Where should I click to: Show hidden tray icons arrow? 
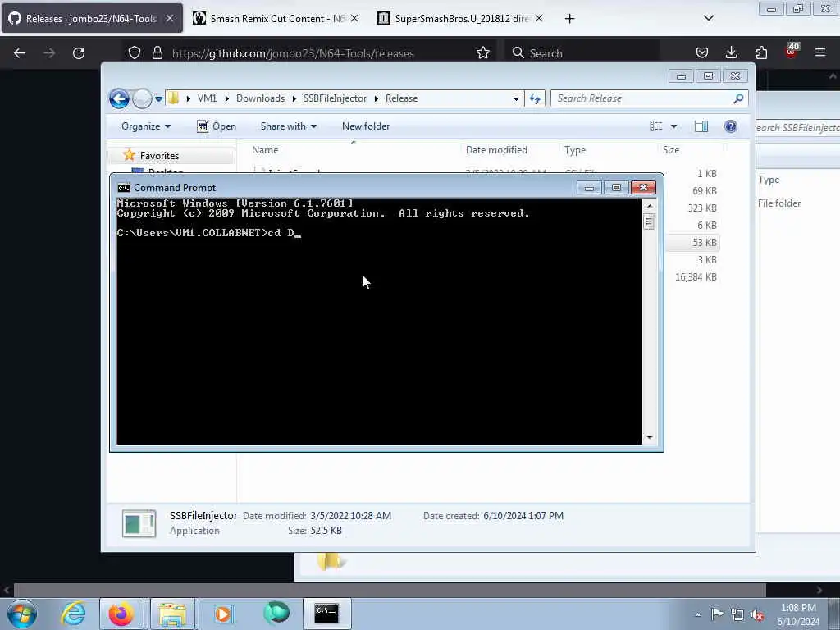[697, 614]
